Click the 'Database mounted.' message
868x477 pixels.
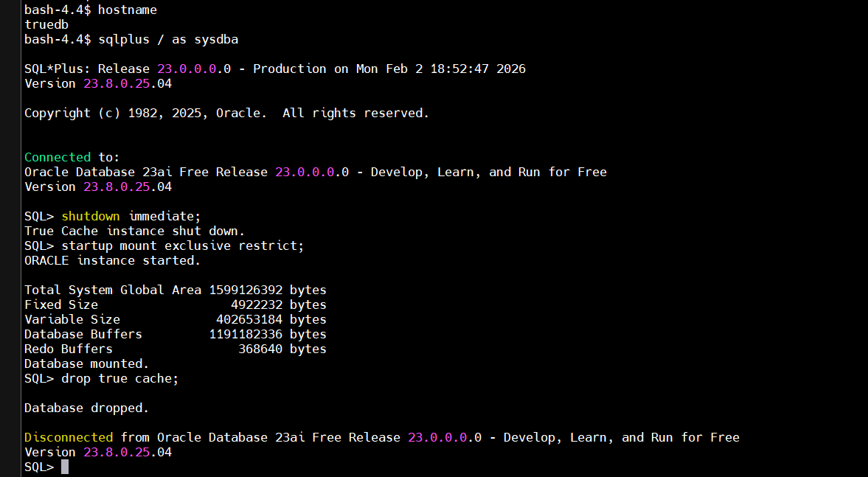[x=86, y=363]
